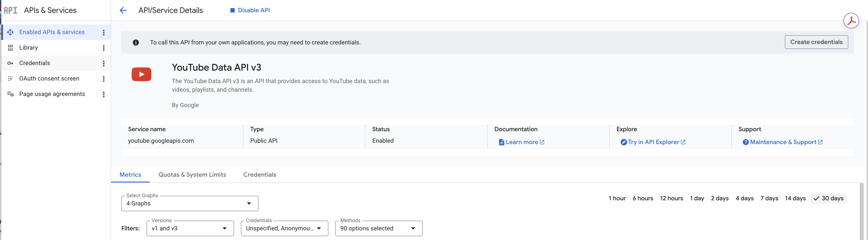This screenshot has height=240, width=868.
Task: Select the 1 hour time range
Action: 617,199
